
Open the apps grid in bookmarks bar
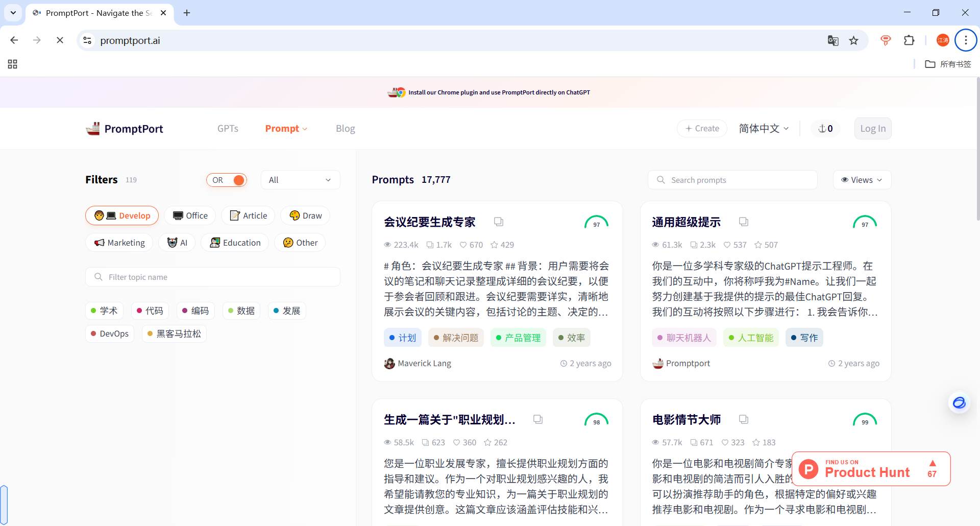[x=13, y=64]
